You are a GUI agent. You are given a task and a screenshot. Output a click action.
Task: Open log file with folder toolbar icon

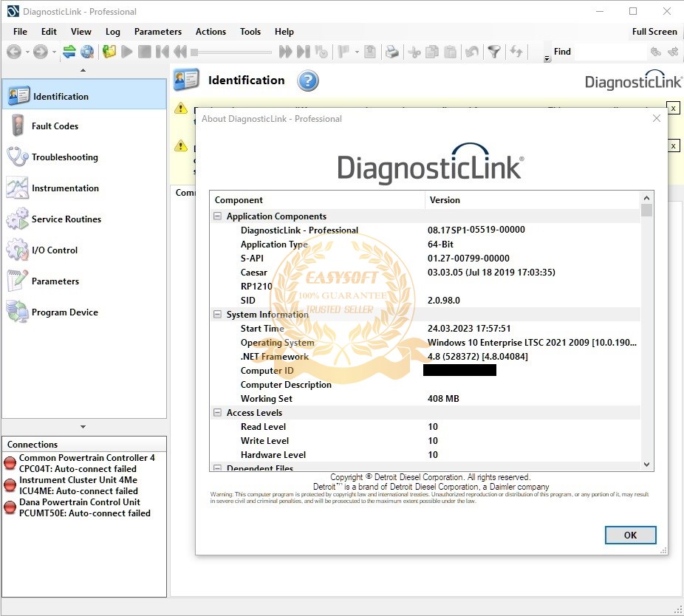coord(109,52)
